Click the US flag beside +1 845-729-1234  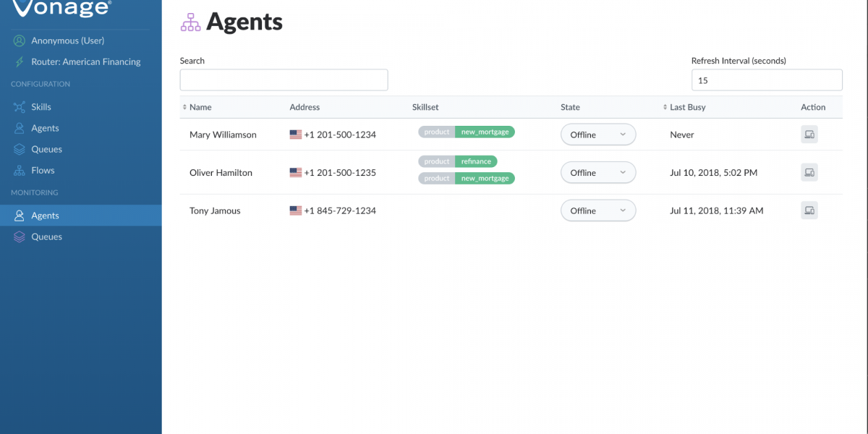tap(295, 210)
